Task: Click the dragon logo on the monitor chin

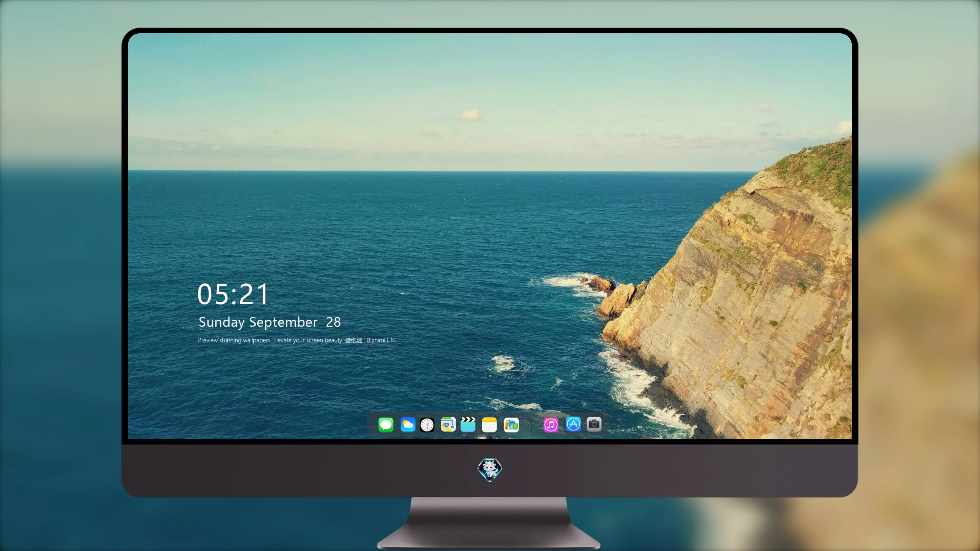Action: tap(490, 470)
